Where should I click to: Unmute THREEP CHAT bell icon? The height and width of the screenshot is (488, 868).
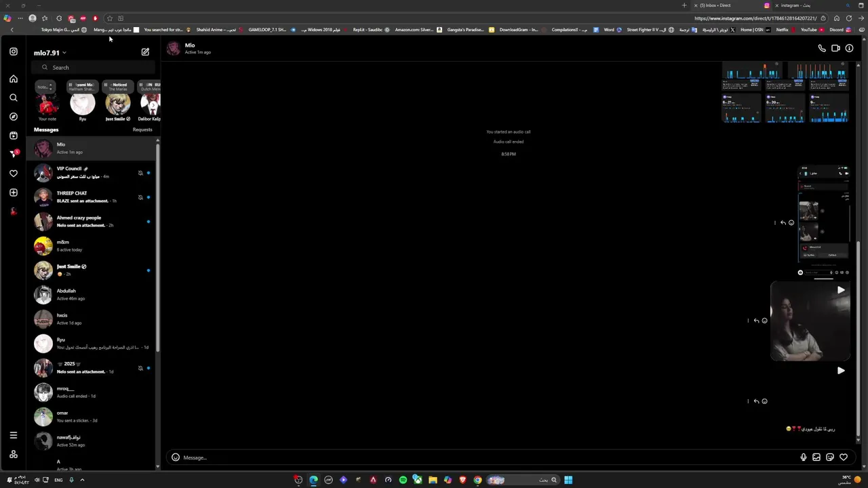(x=140, y=197)
